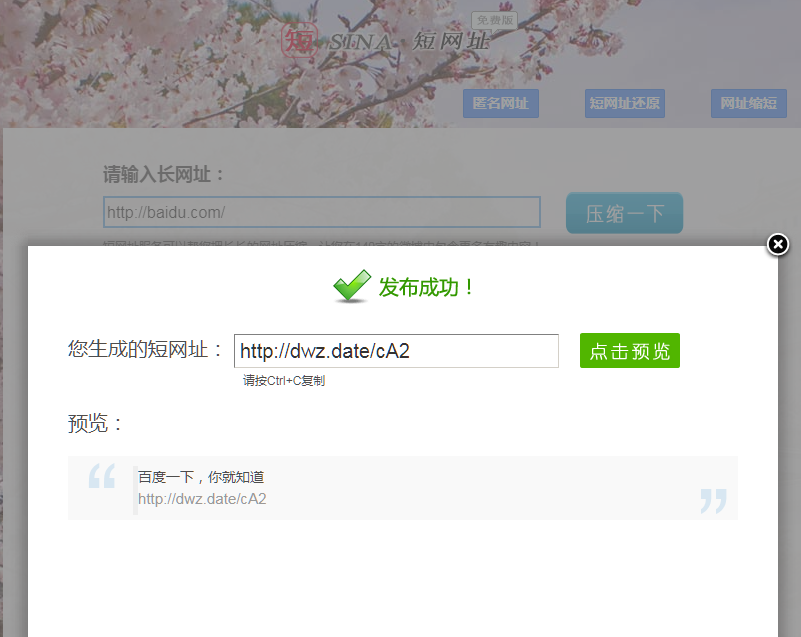Click the 点击预览 preview button
801x637 pixels.
click(x=629, y=351)
